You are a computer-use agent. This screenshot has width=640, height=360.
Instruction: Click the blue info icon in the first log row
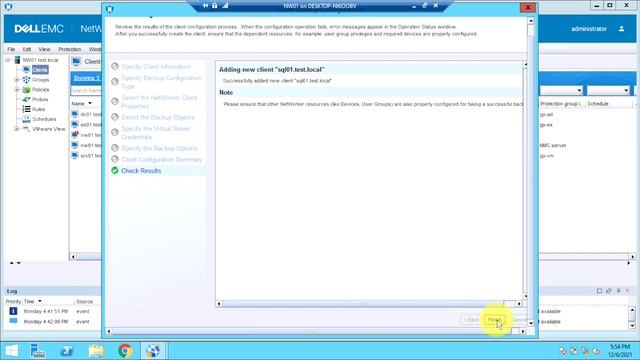(x=13, y=311)
